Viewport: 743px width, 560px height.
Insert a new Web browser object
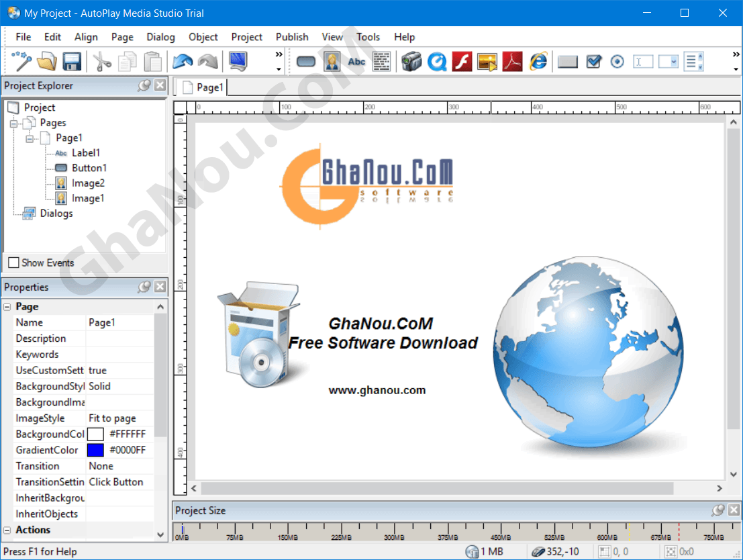538,62
